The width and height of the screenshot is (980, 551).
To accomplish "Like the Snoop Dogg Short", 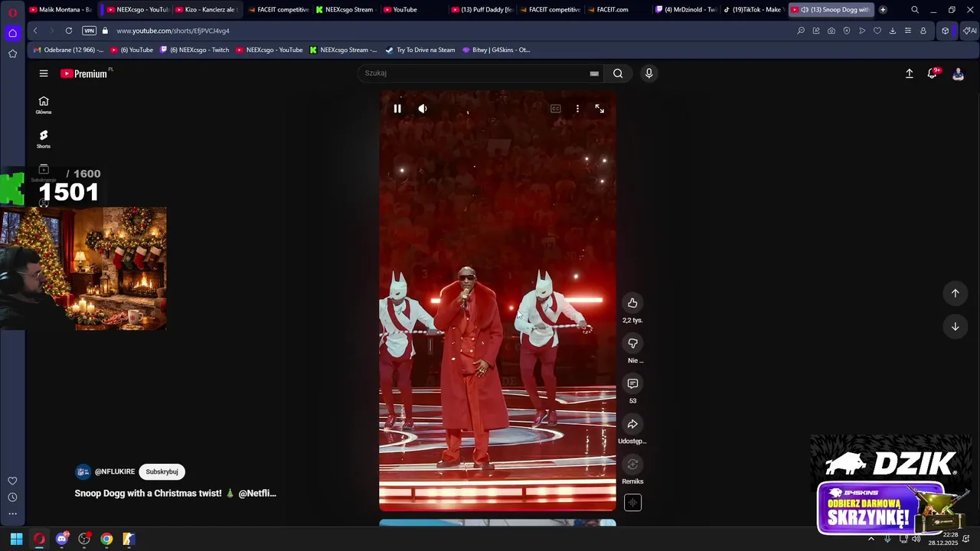I will (632, 303).
